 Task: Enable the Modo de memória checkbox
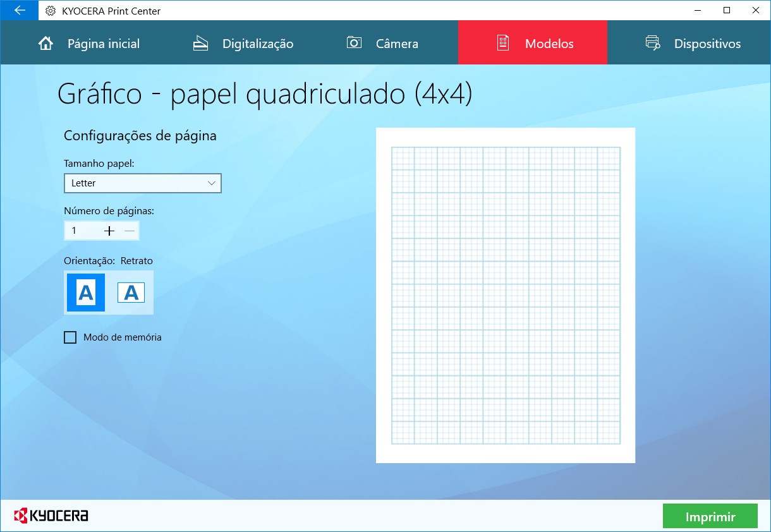click(x=70, y=337)
